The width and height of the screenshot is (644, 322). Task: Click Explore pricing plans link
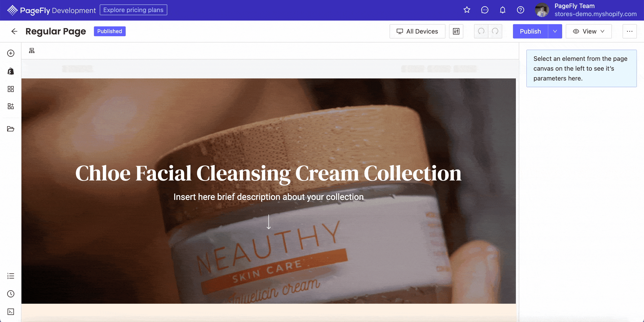[133, 10]
